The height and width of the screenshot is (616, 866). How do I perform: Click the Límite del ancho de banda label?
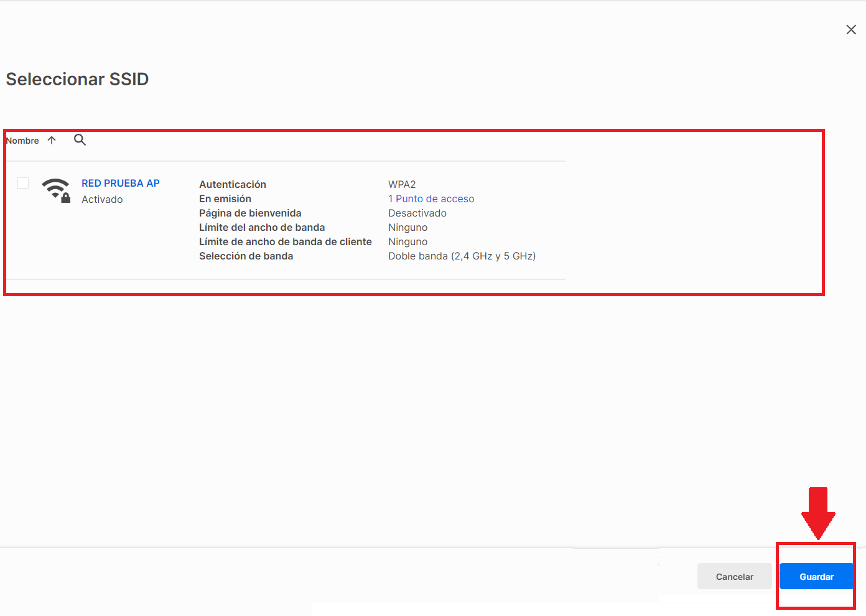pos(262,228)
